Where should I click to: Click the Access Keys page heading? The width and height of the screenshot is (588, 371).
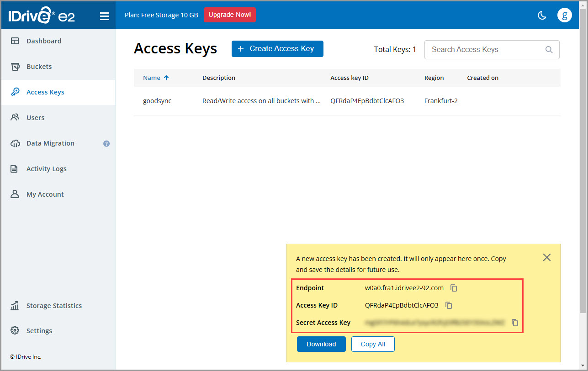click(175, 48)
